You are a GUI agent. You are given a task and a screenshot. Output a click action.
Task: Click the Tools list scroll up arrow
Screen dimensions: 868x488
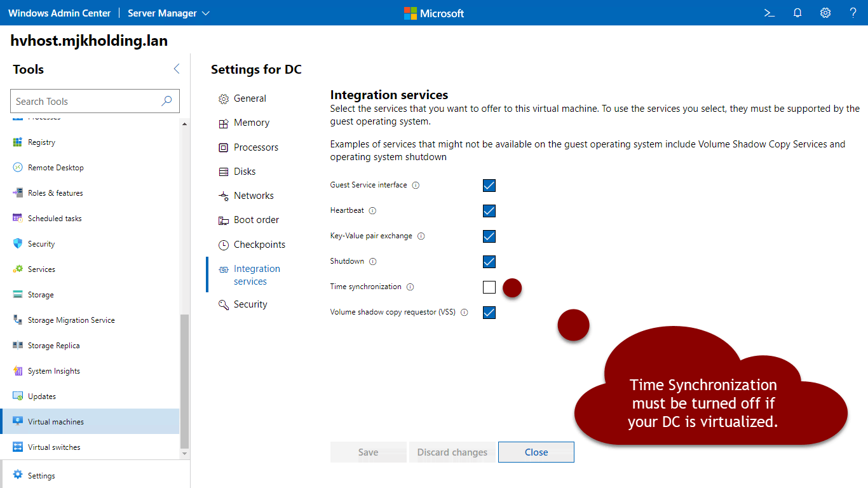point(185,124)
